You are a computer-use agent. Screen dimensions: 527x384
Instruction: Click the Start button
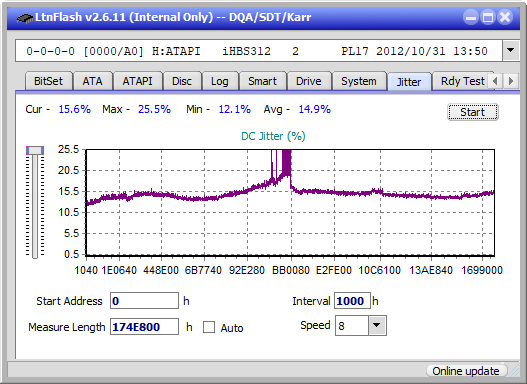(x=473, y=112)
